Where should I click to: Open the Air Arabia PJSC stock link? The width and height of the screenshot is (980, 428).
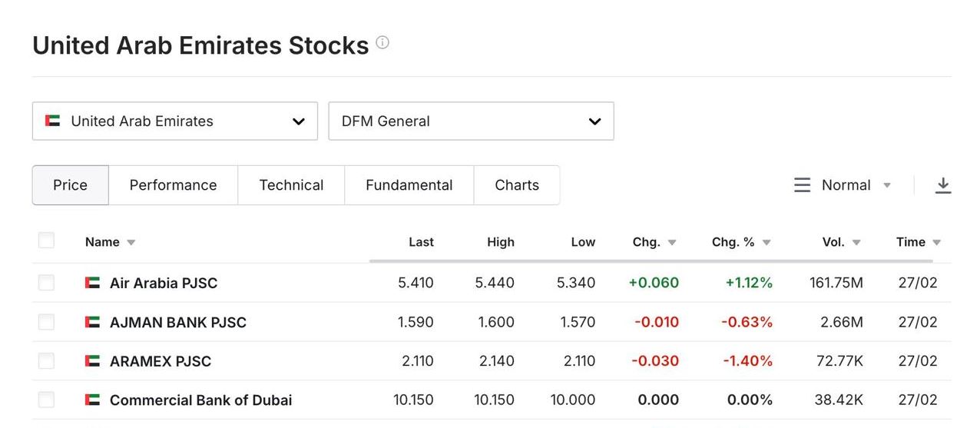point(164,283)
